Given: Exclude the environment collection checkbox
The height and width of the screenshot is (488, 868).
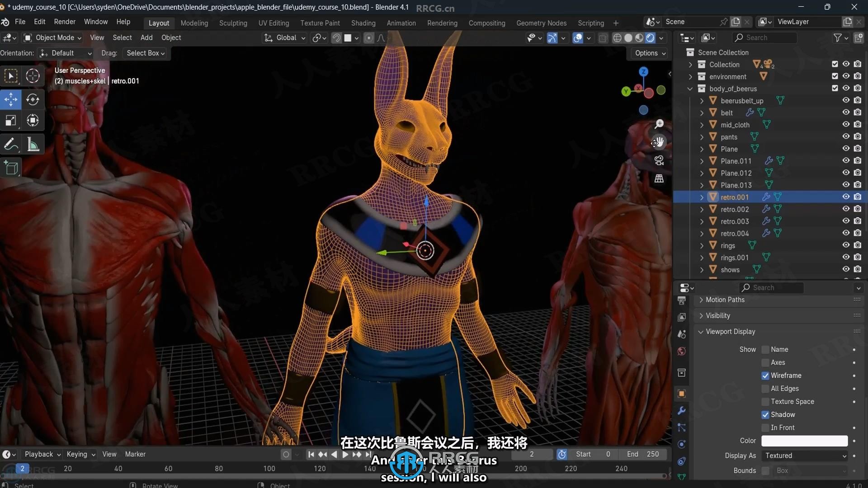Looking at the screenshot, I should [x=835, y=76].
